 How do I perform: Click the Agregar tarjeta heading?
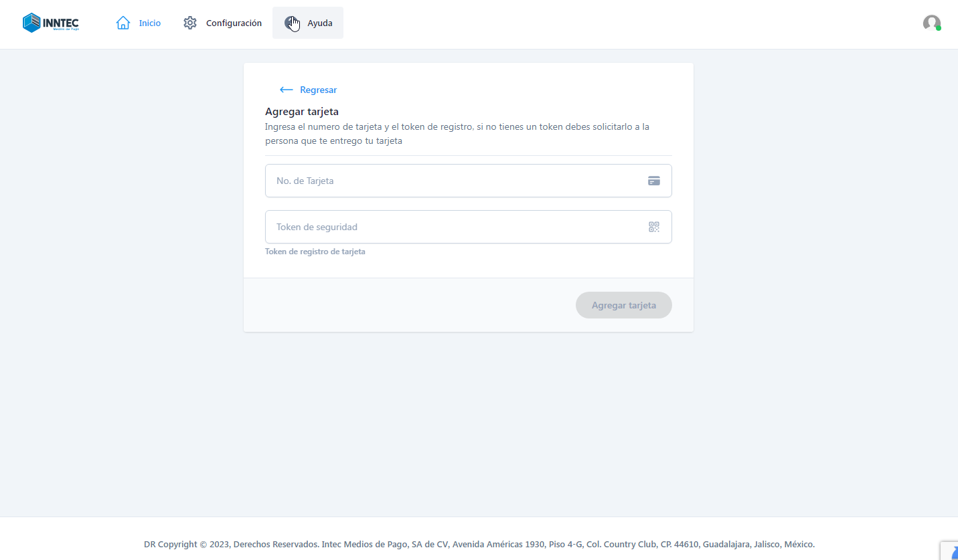click(302, 111)
